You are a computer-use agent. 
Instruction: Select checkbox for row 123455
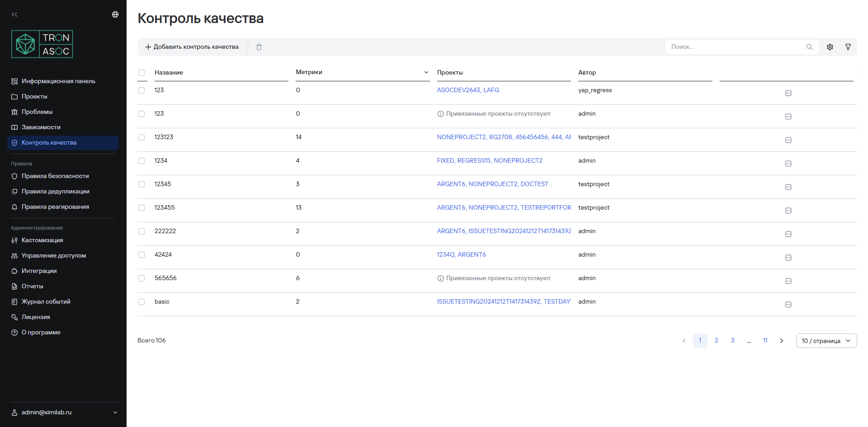142,208
